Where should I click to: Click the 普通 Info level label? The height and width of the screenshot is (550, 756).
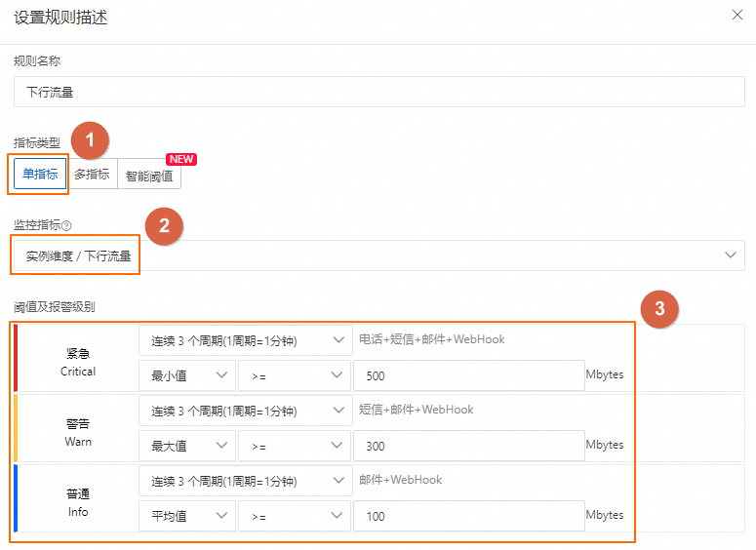(x=78, y=502)
